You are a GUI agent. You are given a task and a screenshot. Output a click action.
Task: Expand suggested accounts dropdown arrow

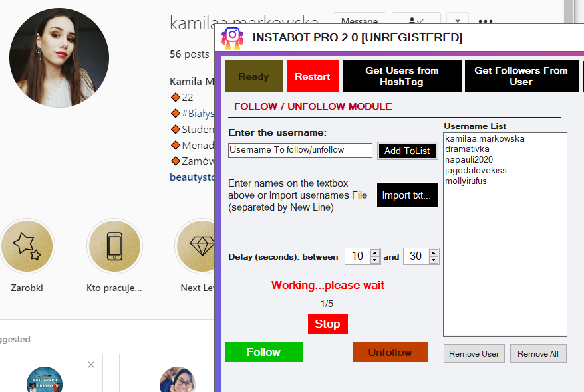(457, 21)
